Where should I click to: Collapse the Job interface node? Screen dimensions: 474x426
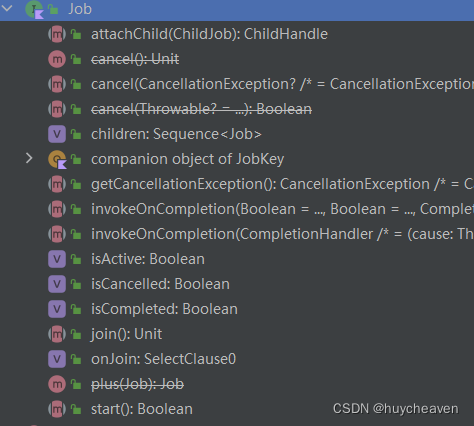click(x=7, y=8)
